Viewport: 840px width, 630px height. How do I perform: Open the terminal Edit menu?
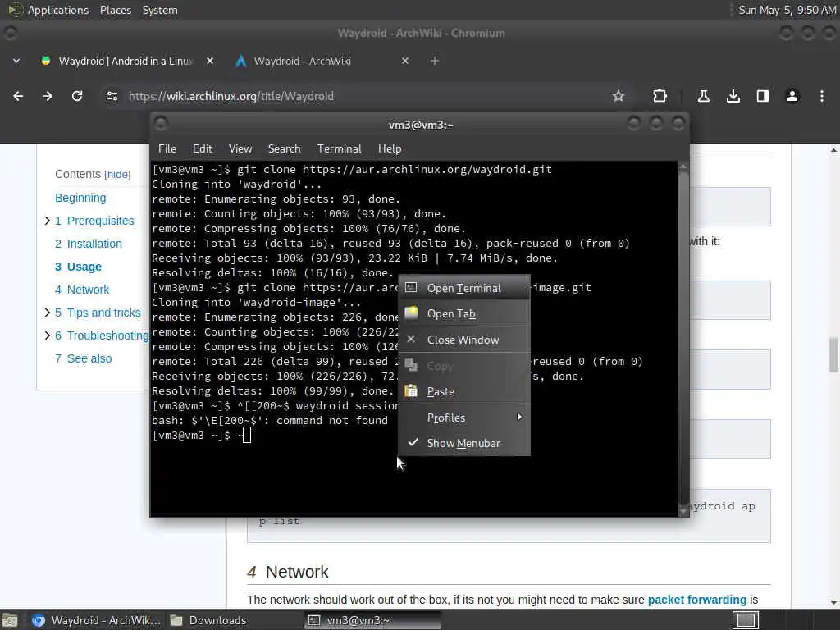click(x=202, y=149)
